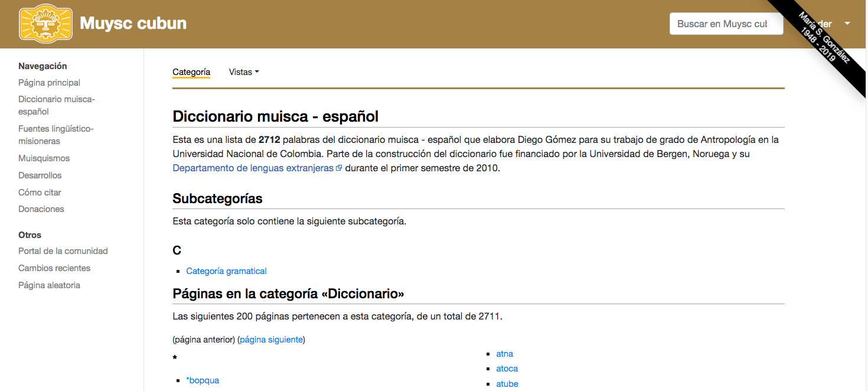Go to página siguiente
868x391 pixels.
pos(272,340)
